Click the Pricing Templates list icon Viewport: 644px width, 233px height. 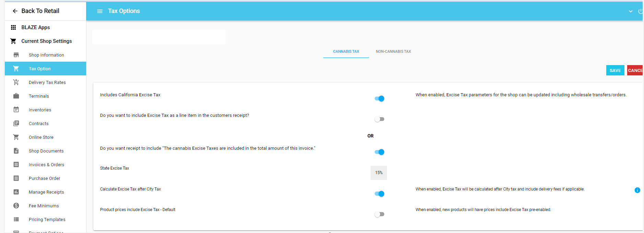[16, 219]
